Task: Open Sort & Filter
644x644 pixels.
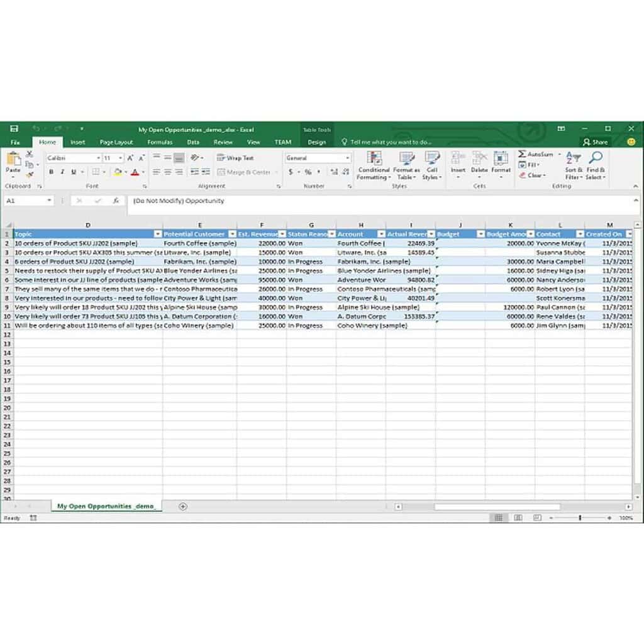Action: 574,165
